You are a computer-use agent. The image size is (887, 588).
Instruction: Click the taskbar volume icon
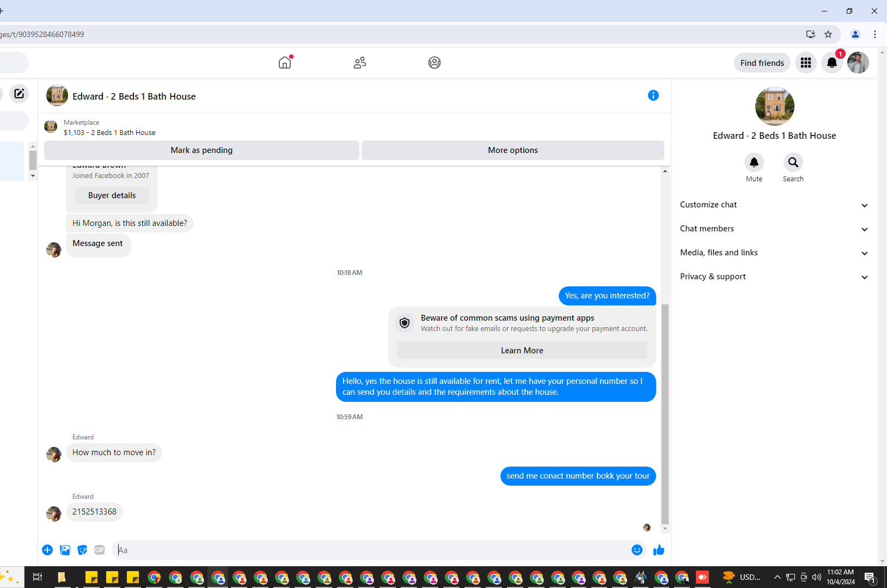[x=817, y=577]
